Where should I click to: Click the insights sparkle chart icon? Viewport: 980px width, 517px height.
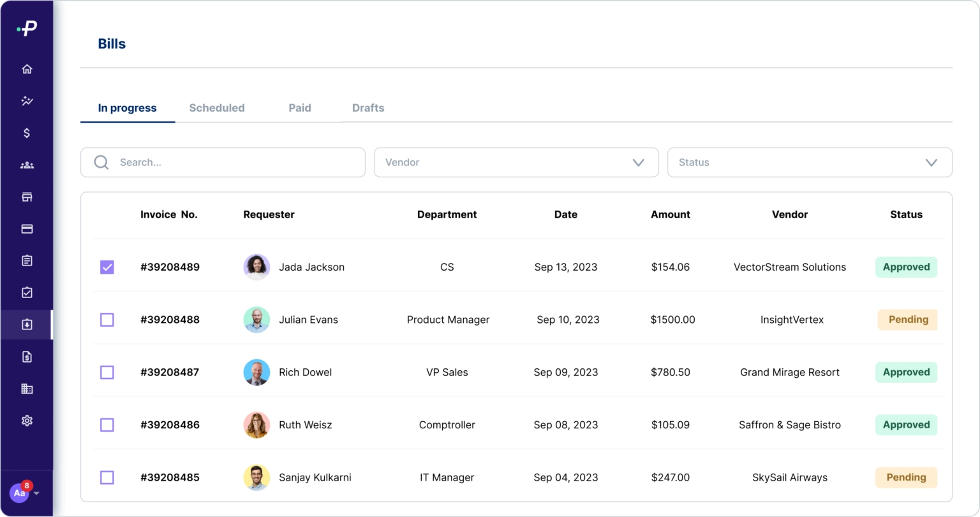pos(27,101)
